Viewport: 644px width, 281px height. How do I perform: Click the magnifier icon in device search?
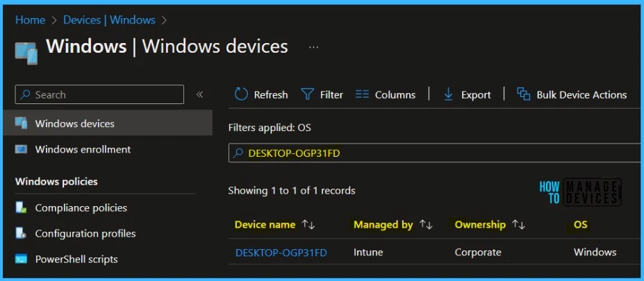coord(238,153)
